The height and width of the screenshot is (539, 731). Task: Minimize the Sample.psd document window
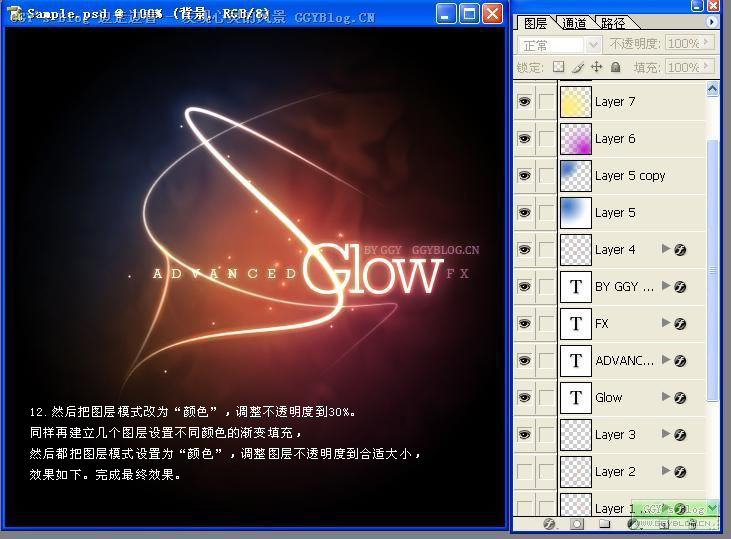pyautogui.click(x=446, y=14)
